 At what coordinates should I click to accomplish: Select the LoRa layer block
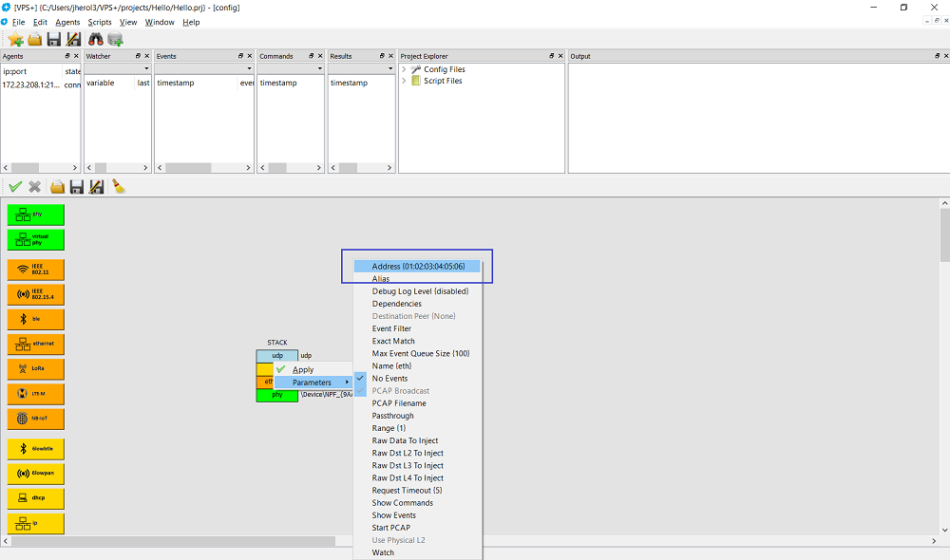pos(36,367)
